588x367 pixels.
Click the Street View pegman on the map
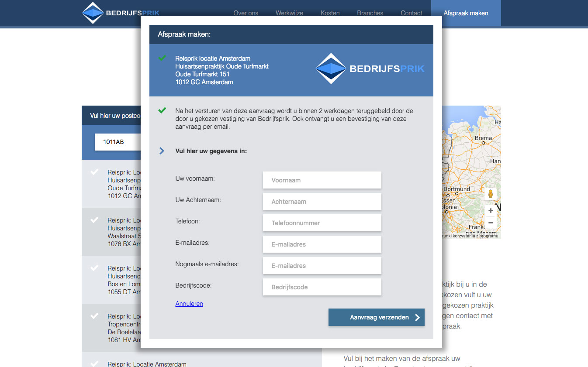(x=490, y=194)
